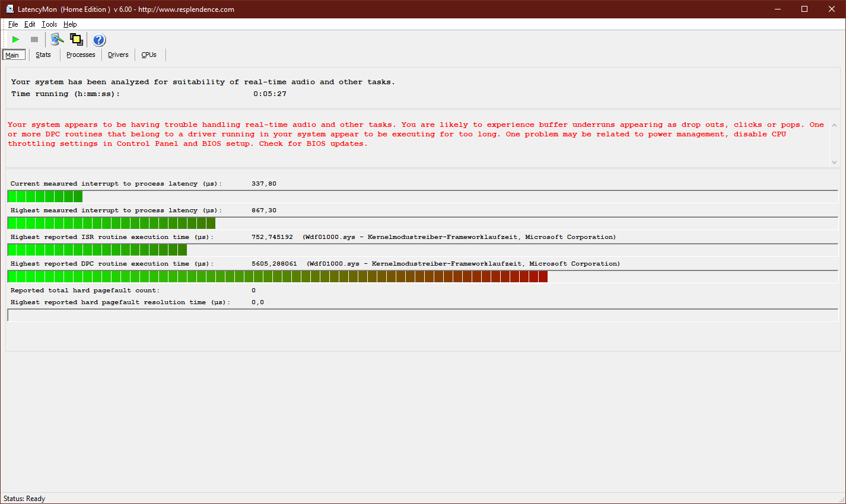This screenshot has width=846, height=504.
Task: Click the highest ISR routine execution time bar
Action: (422, 250)
